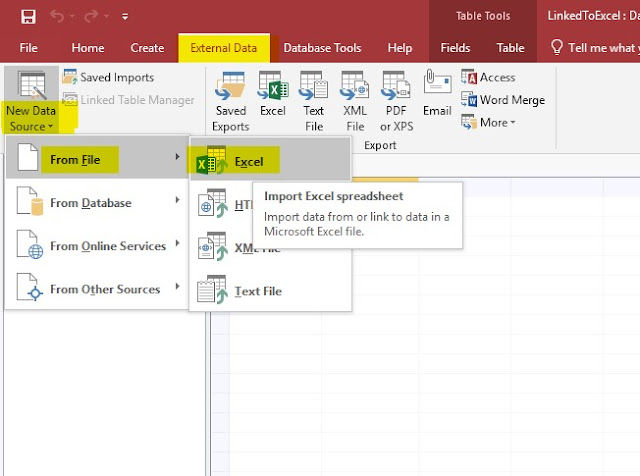This screenshot has height=476, width=640.
Task: Click the From Online Services globe icon
Action: 30,244
